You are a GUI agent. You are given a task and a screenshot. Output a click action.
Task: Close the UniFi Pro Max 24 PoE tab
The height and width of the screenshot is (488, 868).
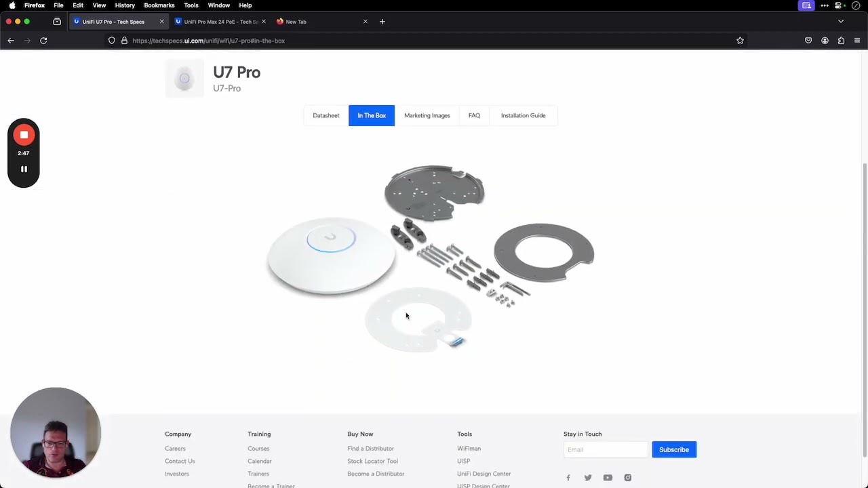[263, 22]
